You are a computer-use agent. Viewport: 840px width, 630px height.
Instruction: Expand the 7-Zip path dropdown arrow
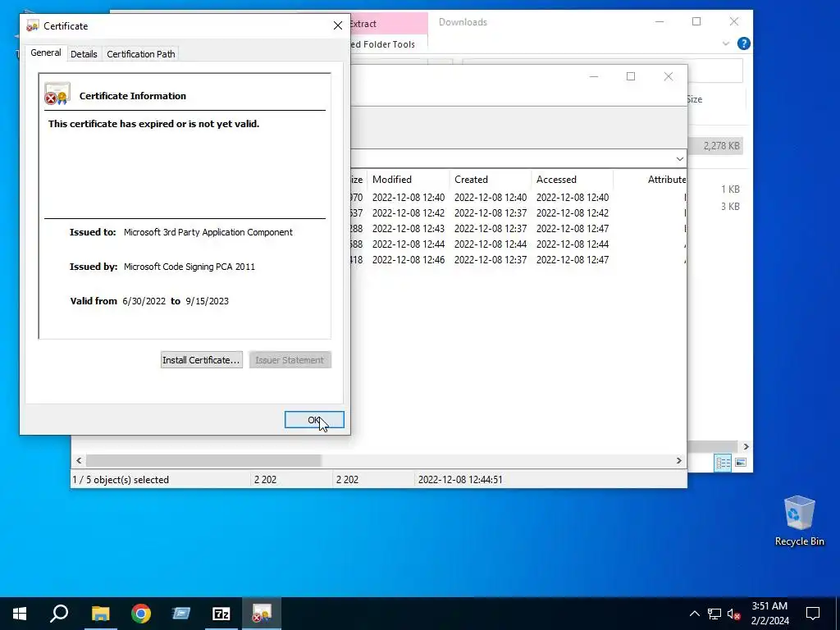(x=679, y=159)
